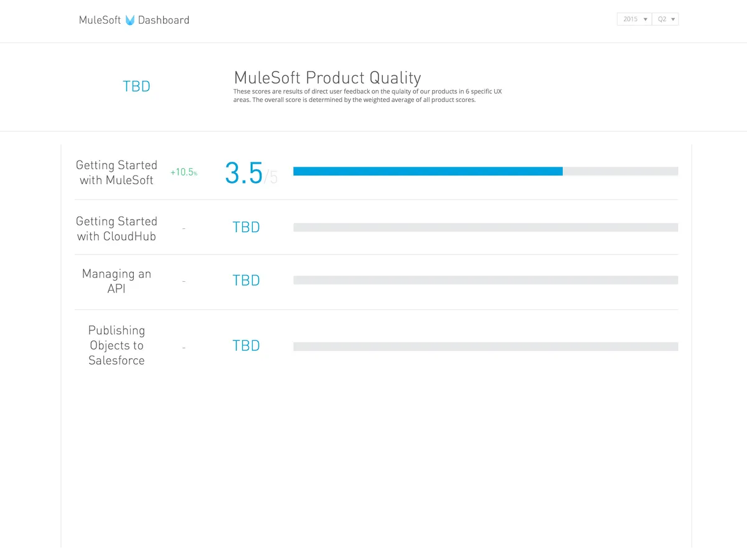Click the 3.5 out of 5 score
Viewport: 747px width, 560px height.
(x=244, y=173)
